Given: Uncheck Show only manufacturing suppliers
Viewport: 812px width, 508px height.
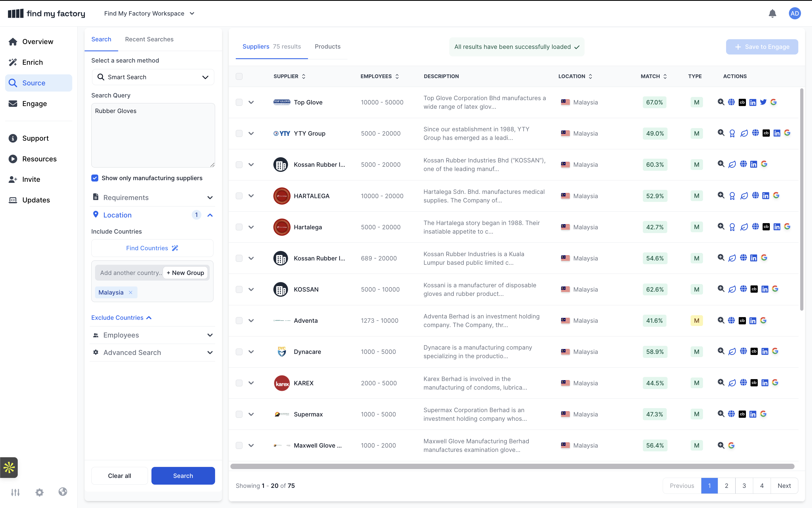Looking at the screenshot, I should 95,178.
